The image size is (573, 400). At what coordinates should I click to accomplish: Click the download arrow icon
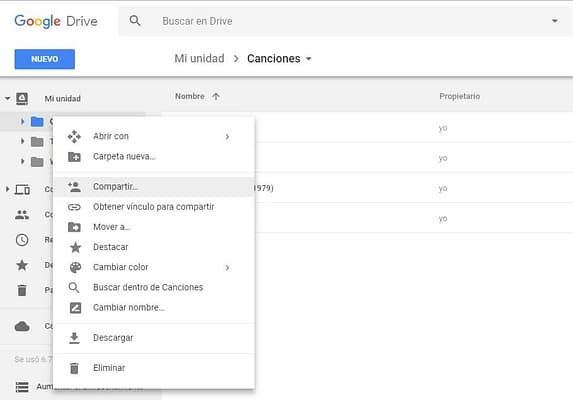tap(74, 338)
